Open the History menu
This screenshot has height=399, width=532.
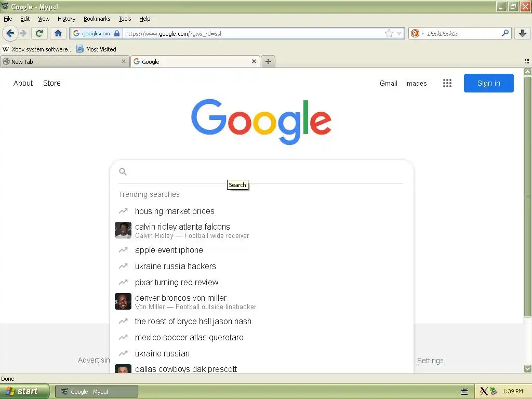tap(66, 19)
